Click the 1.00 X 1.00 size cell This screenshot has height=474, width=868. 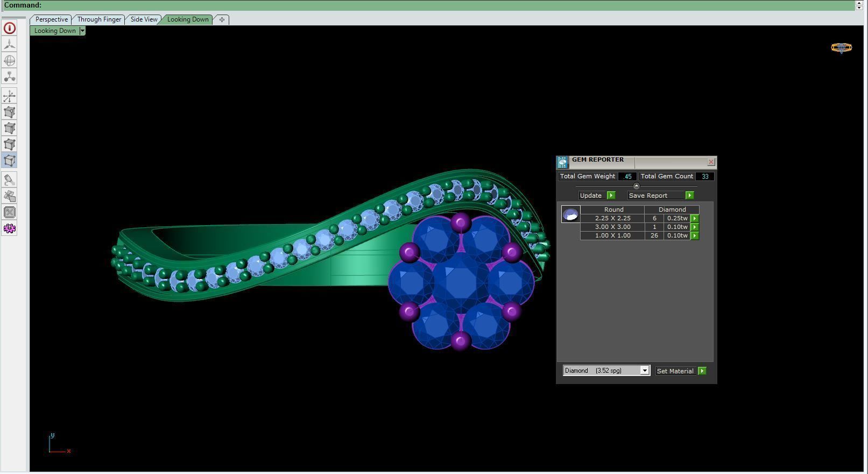click(612, 235)
